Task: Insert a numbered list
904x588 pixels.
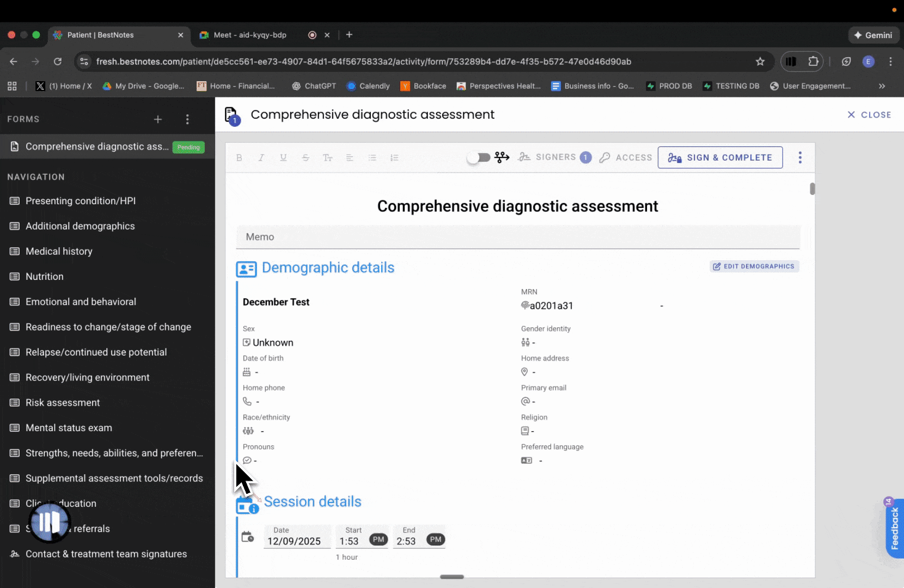Action: (394, 158)
